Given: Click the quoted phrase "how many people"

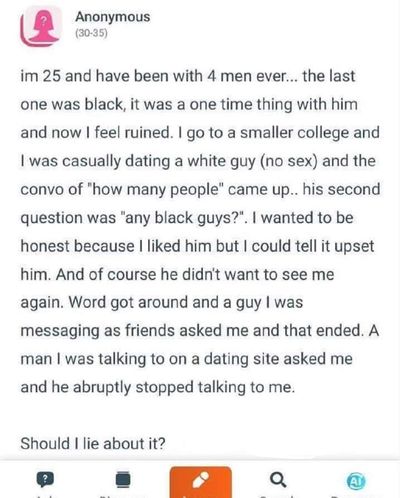Looking at the screenshot, I should (x=155, y=190).
